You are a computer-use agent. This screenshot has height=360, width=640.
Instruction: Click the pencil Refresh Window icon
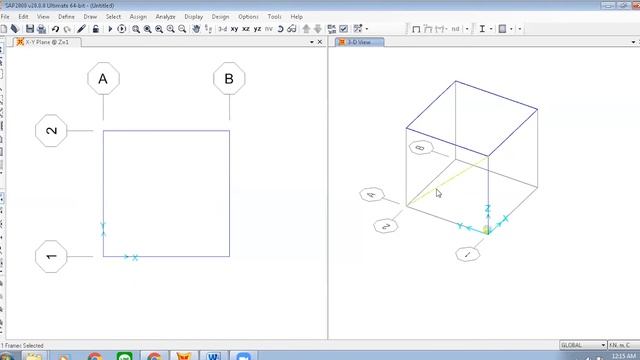pyautogui.click(x=81, y=29)
